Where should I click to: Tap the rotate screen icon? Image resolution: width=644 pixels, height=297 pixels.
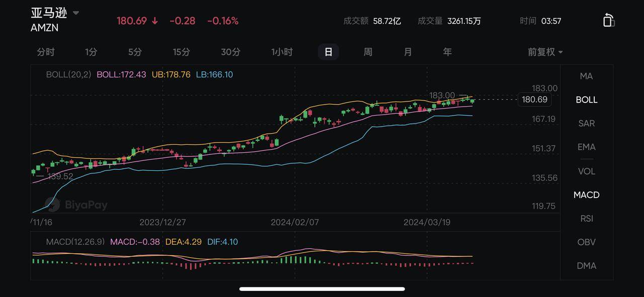[x=609, y=20]
